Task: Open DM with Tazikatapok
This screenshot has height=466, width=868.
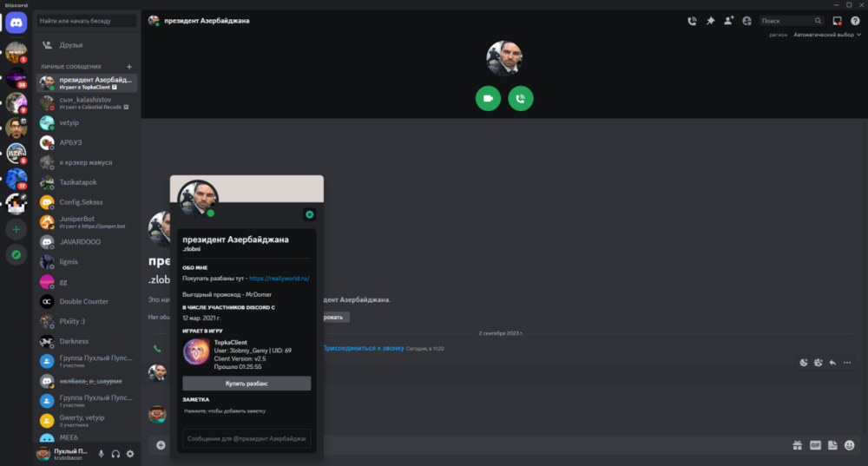Action: tap(86, 182)
